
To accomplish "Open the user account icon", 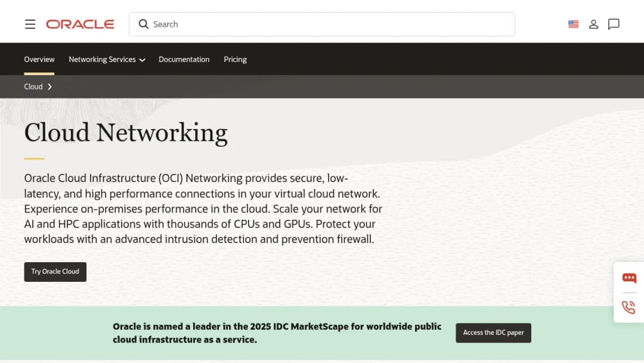I will click(593, 24).
